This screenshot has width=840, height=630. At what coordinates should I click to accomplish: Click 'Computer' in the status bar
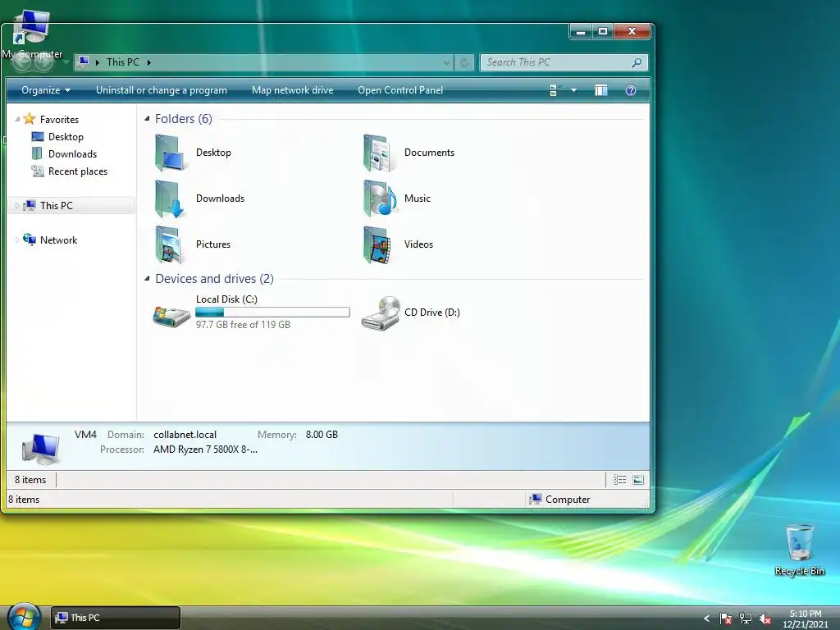coord(568,500)
